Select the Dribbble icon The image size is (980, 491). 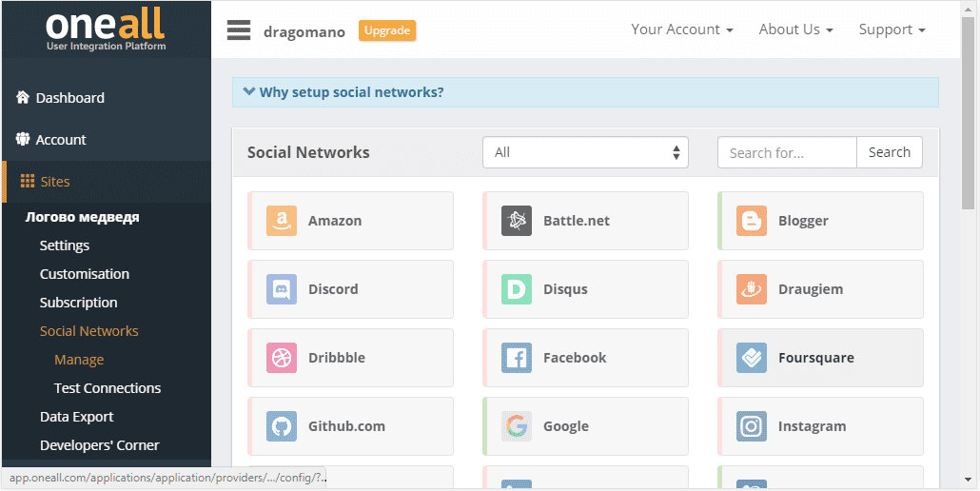[282, 358]
